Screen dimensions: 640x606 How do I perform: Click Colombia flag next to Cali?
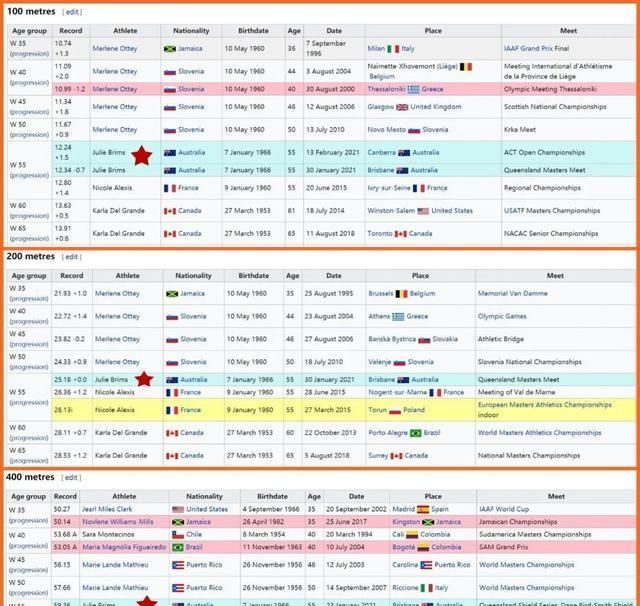[x=412, y=535]
